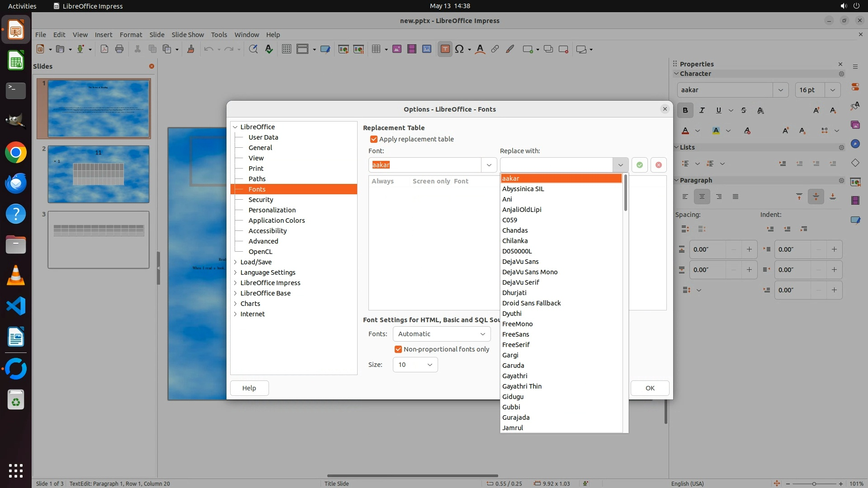Image resolution: width=868 pixels, height=488 pixels.
Task: Click the red Delete replacement icon
Action: coord(659,165)
